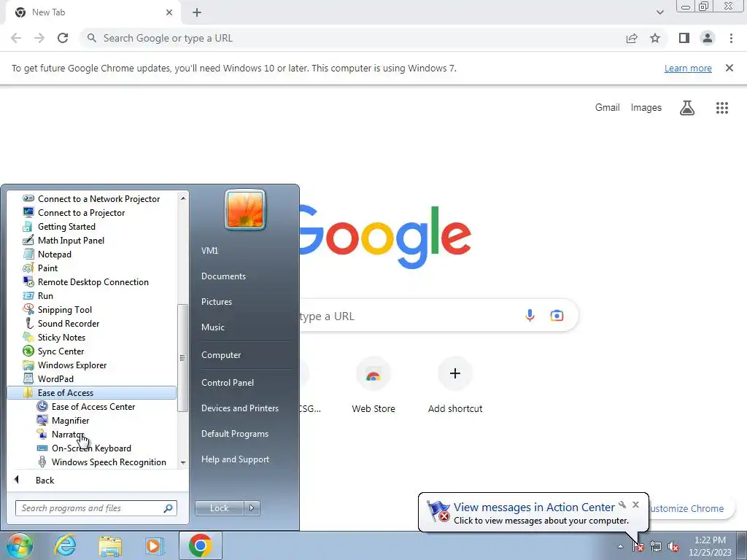
Task: Open Pictures from Start menu
Action: click(216, 301)
